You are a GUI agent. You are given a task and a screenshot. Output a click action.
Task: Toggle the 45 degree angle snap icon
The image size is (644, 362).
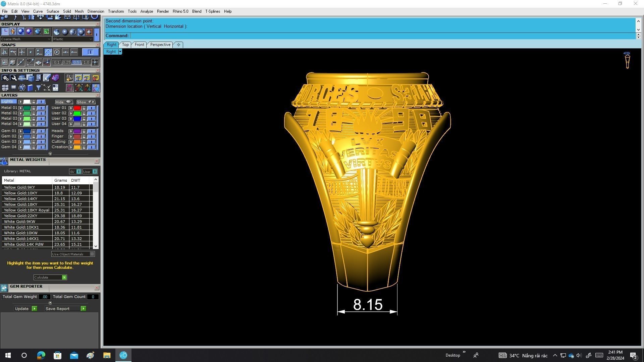click(30, 62)
